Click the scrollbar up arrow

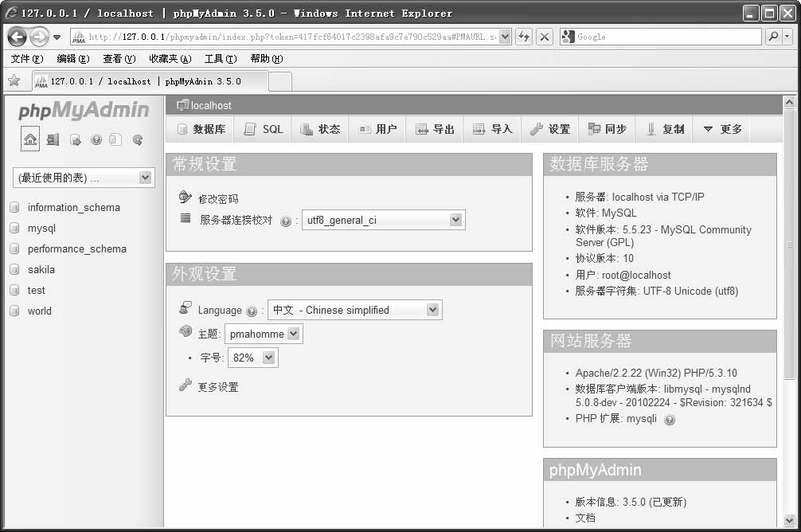tap(789, 102)
